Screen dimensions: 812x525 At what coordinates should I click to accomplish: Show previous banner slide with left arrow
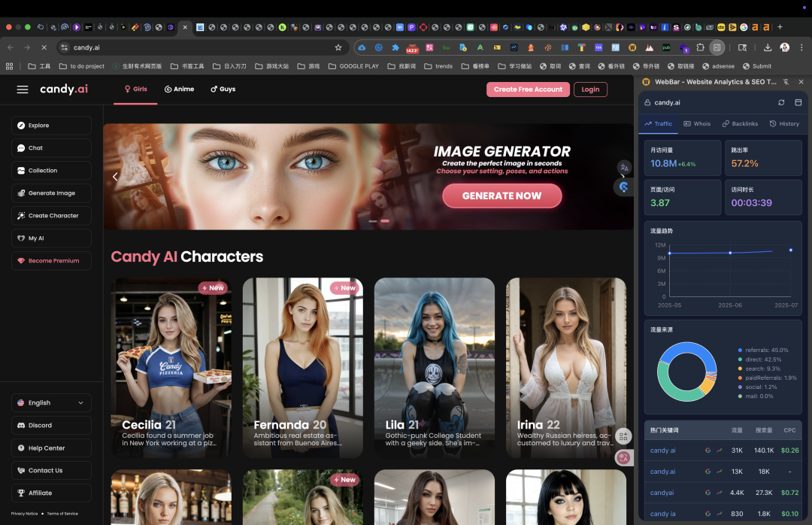[115, 177]
